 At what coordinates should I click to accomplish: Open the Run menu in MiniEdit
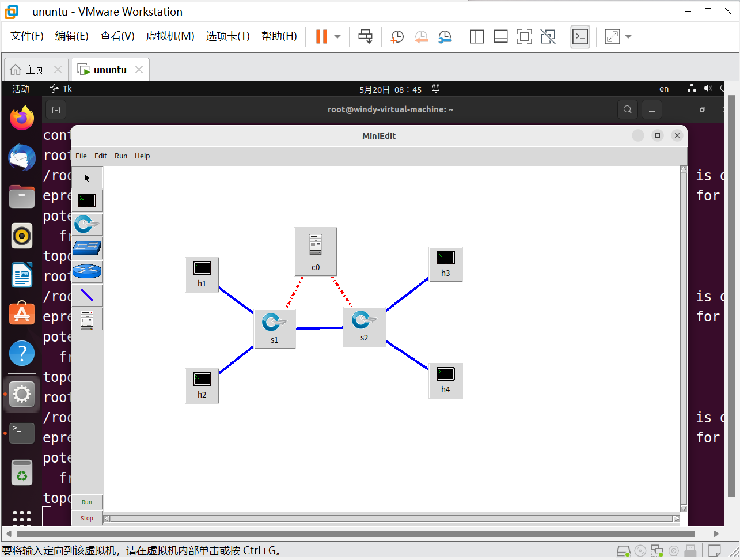click(x=120, y=156)
